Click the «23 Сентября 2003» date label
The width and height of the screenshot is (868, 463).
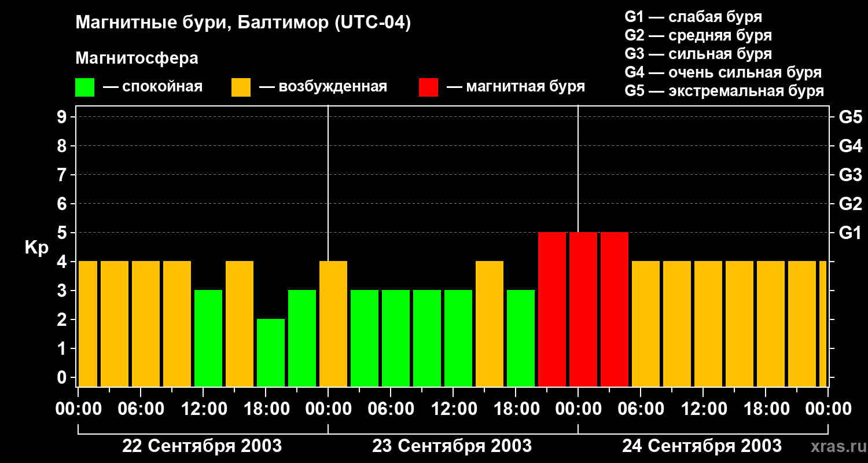pyautogui.click(x=452, y=446)
